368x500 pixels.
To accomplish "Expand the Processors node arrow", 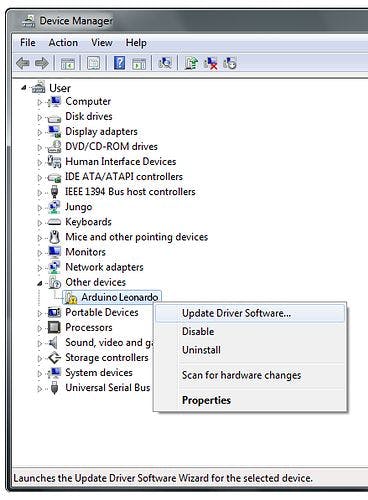I will 40,328.
